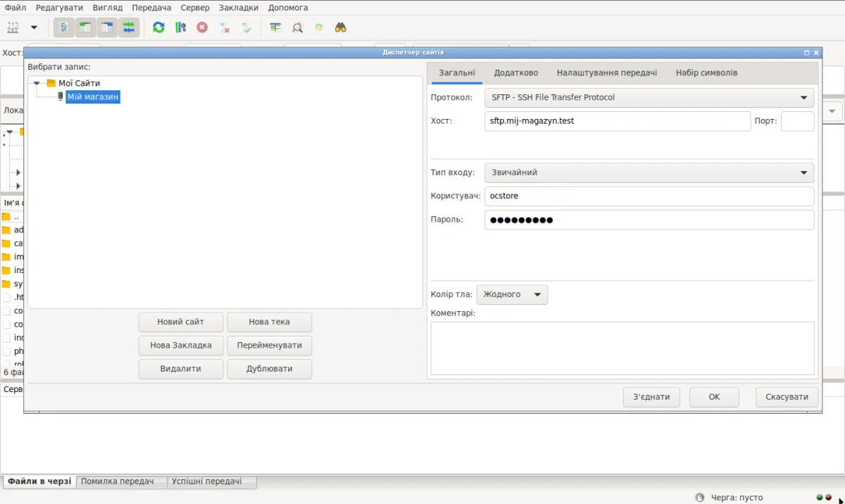The height and width of the screenshot is (504, 845).
Task: Open the Передача menu
Action: (x=151, y=8)
